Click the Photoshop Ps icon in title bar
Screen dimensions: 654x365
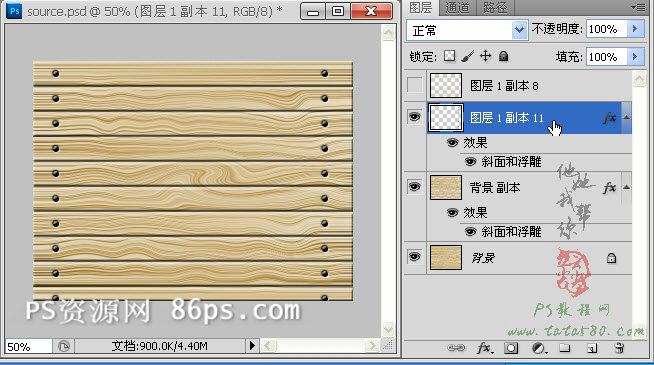click(14, 11)
